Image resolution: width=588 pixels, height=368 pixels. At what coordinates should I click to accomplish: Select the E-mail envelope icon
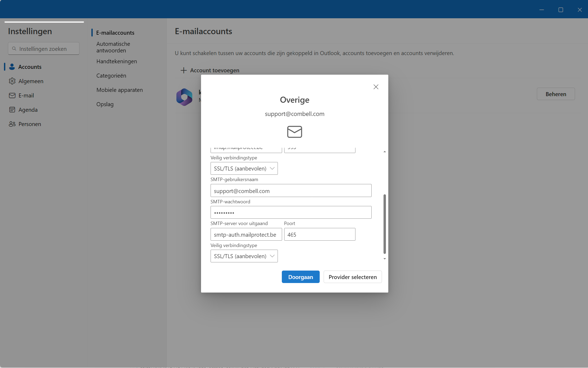12,95
